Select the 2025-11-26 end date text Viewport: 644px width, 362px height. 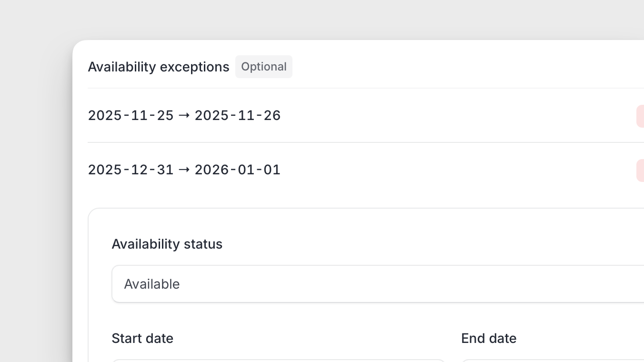point(238,115)
